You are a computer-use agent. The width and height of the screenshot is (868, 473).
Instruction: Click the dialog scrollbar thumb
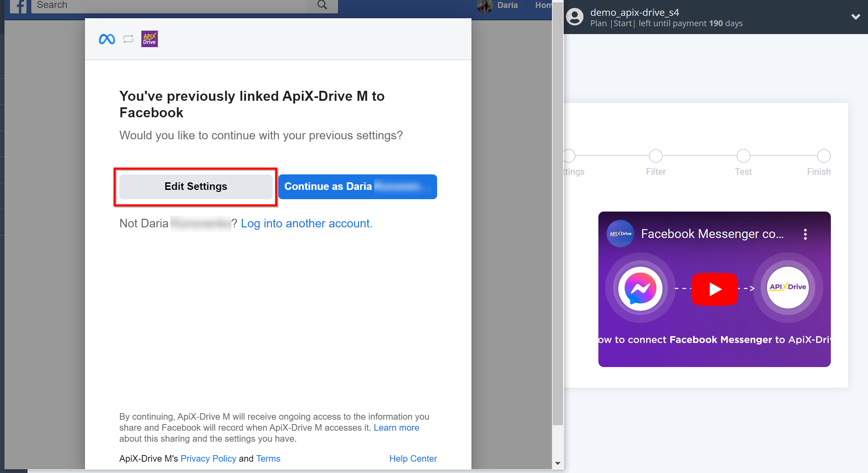click(558, 213)
